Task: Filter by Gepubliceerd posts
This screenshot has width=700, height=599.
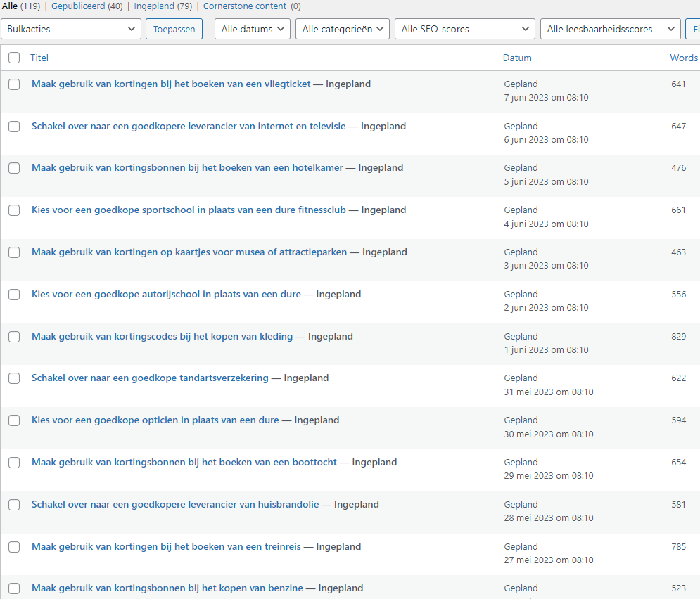Action: (78, 6)
